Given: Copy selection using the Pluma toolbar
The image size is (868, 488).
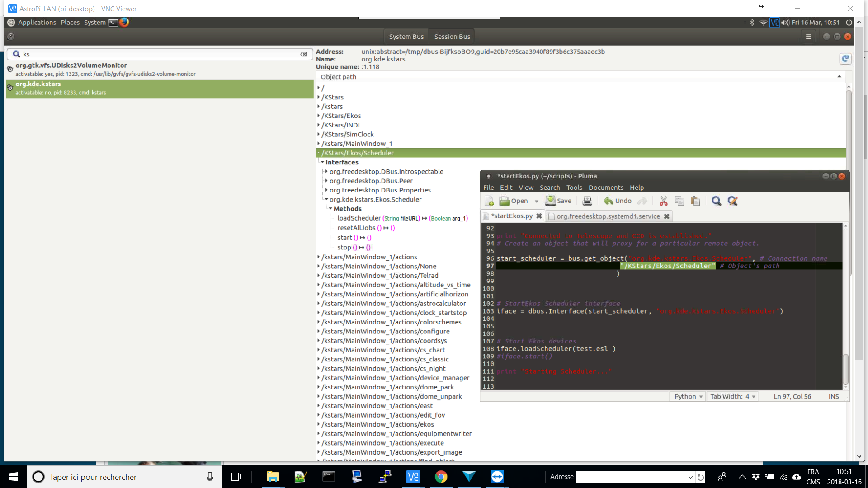Looking at the screenshot, I should (x=679, y=201).
